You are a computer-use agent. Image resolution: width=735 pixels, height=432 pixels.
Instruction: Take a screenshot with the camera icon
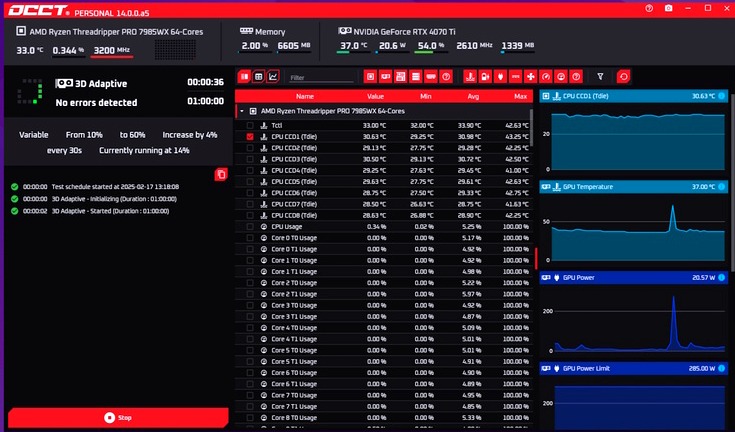669,8
